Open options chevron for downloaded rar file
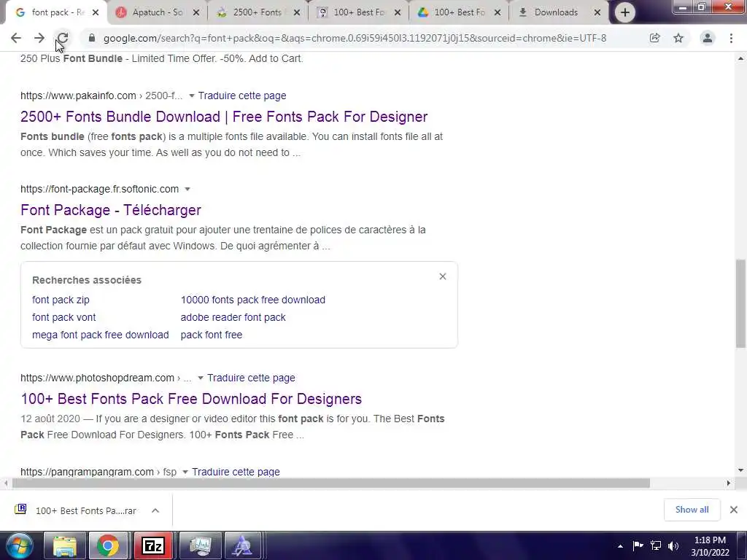This screenshot has width=747, height=560. [155, 510]
